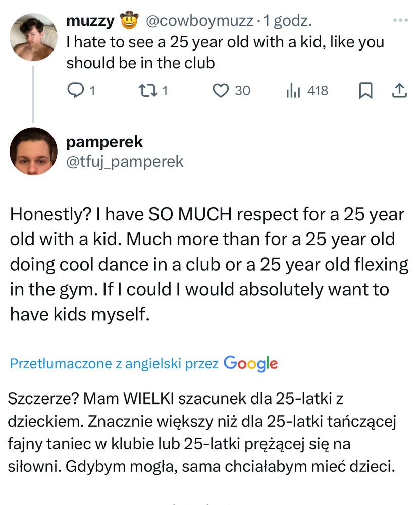Open muzzy's tweet about 25 year olds
The image size is (420, 505).
tap(225, 53)
